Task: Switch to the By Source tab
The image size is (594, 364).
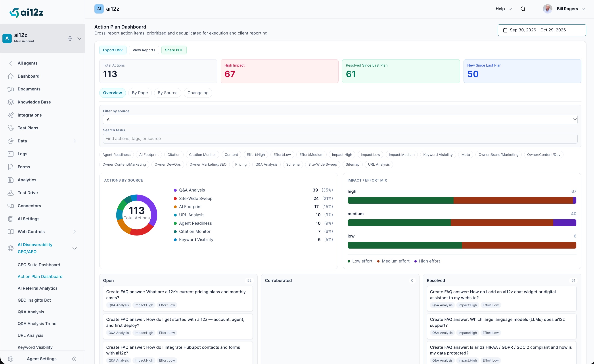Action: point(168,93)
